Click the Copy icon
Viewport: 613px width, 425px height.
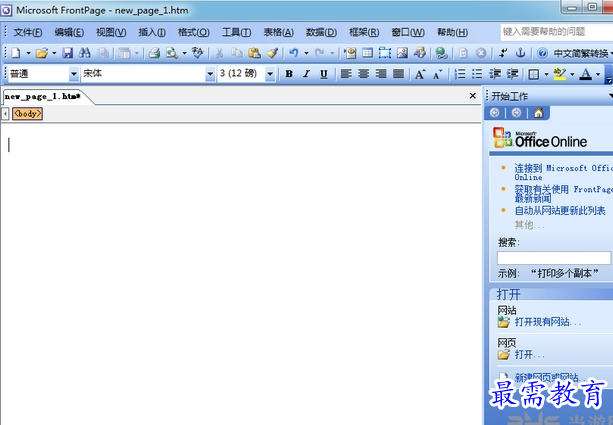pyautogui.click(x=237, y=53)
